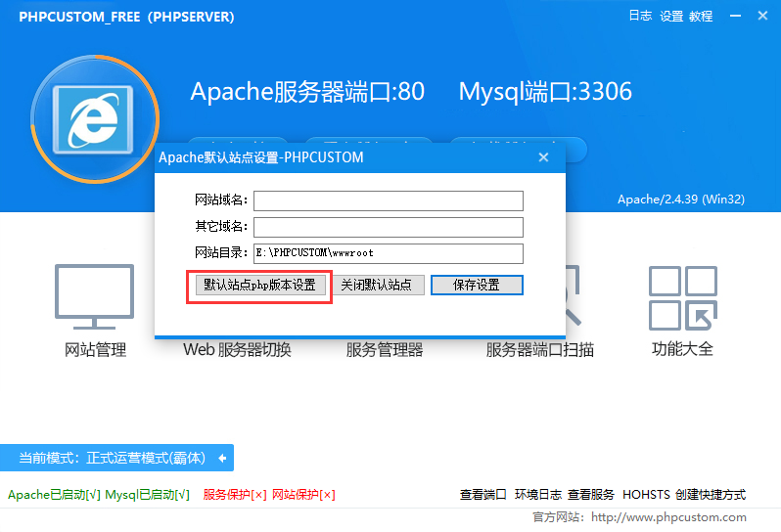Image resolution: width=781 pixels, height=532 pixels.
Task: Open 设置 in title bar
Action: coord(671,16)
